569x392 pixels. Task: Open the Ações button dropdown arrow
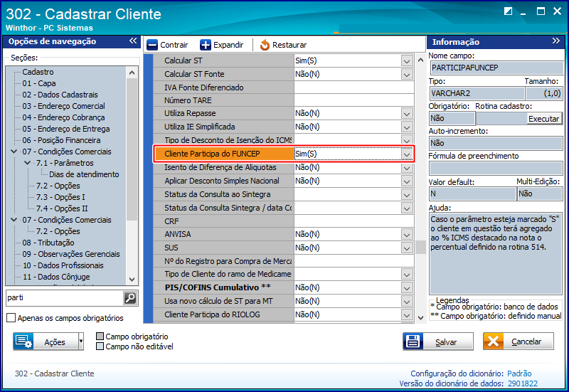click(81, 341)
